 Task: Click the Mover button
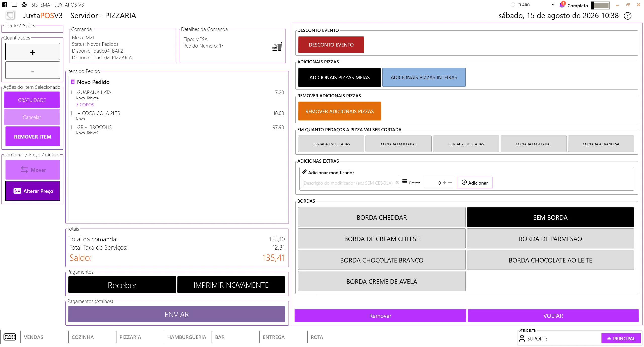(x=33, y=170)
